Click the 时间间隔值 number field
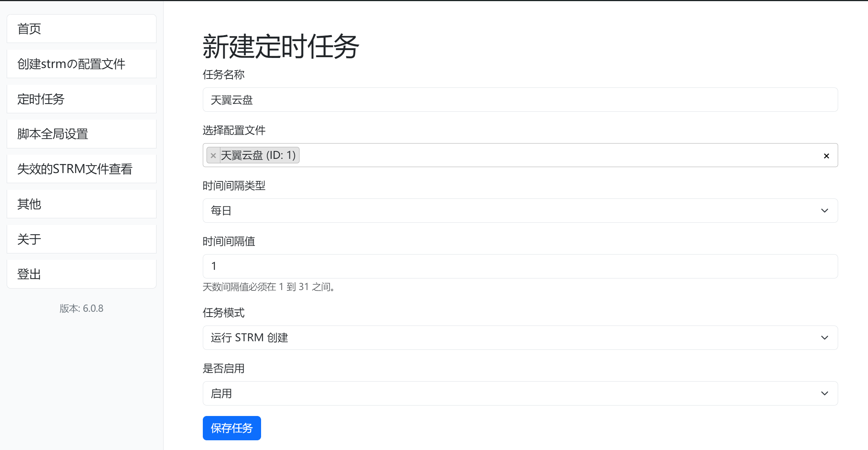The height and width of the screenshot is (450, 868). pos(520,266)
